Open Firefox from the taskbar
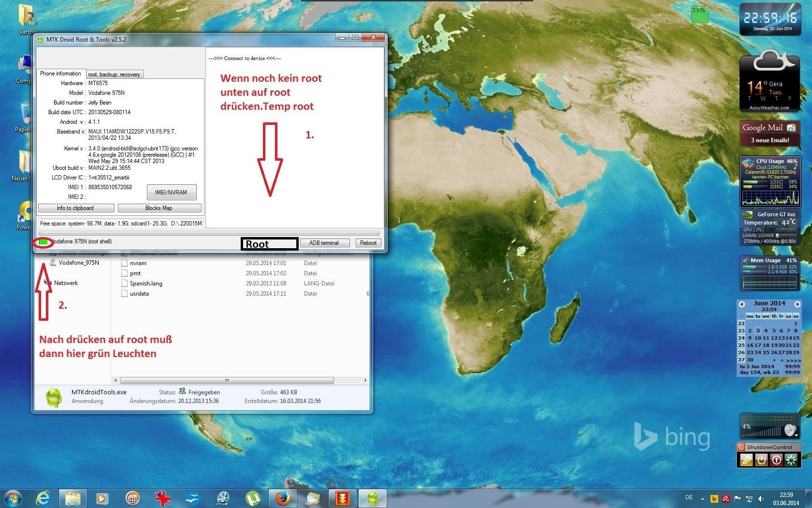The height and width of the screenshot is (508, 812). click(x=282, y=498)
